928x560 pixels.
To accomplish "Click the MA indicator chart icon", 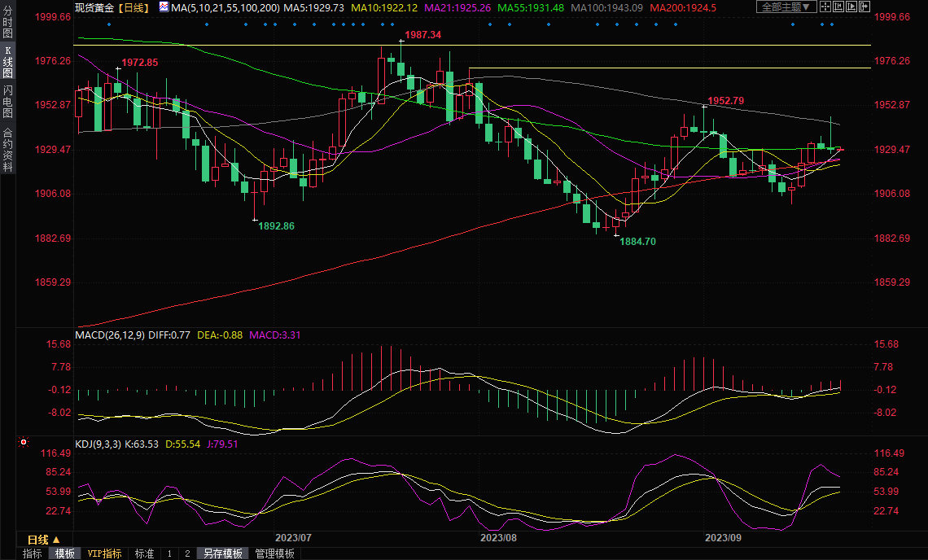I will click(x=164, y=7).
